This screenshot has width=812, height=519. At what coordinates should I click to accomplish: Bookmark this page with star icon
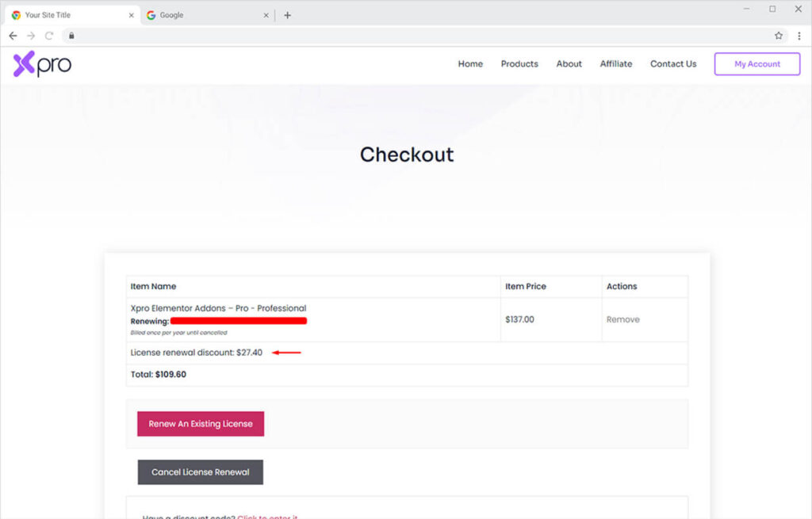(779, 36)
